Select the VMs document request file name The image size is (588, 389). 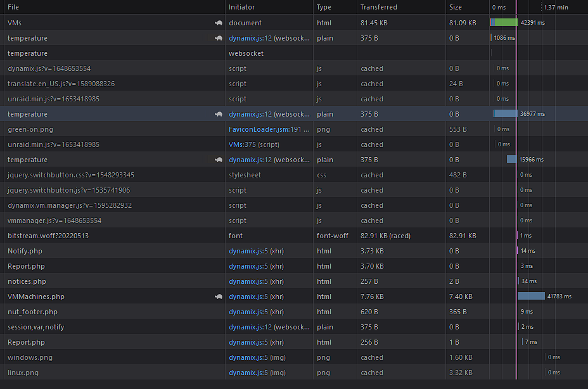click(15, 23)
